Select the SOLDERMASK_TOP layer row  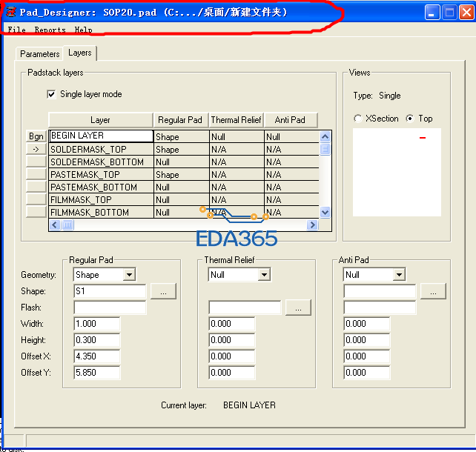[101, 149]
